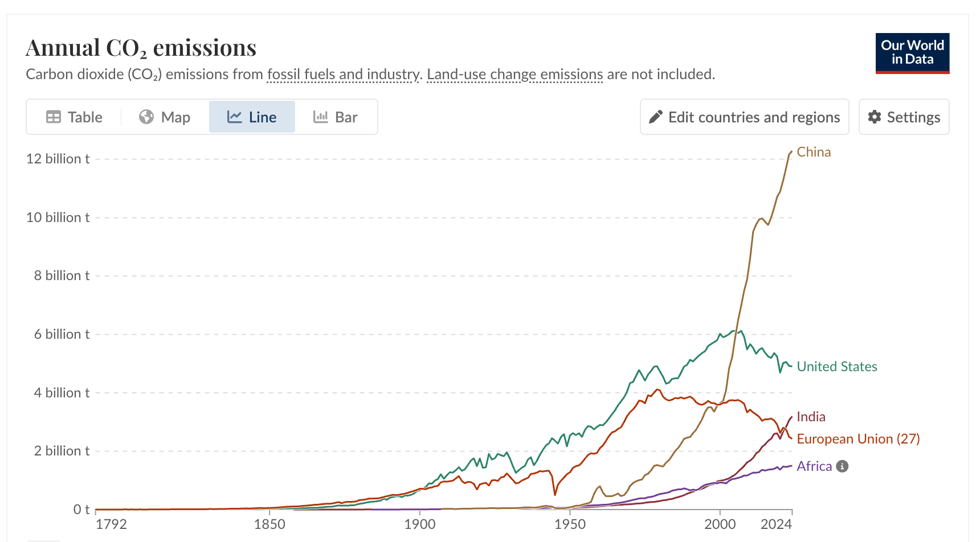Click the info icon next to Africa

coord(842,466)
